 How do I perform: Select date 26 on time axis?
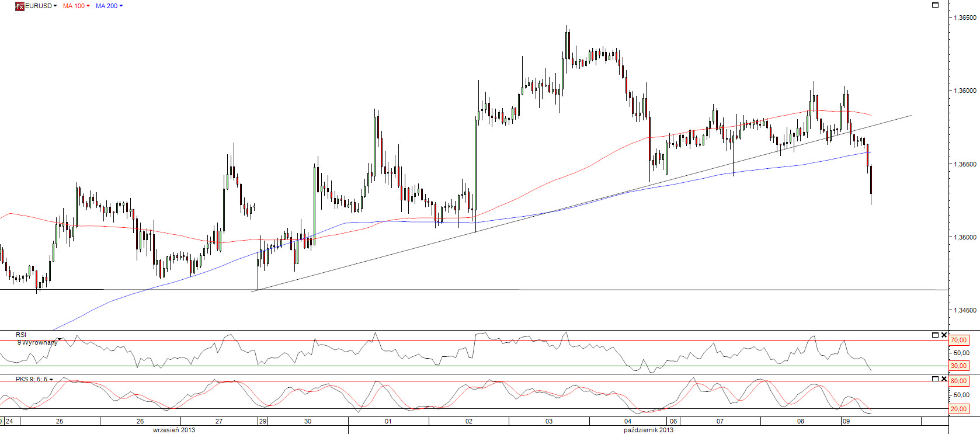140,421
